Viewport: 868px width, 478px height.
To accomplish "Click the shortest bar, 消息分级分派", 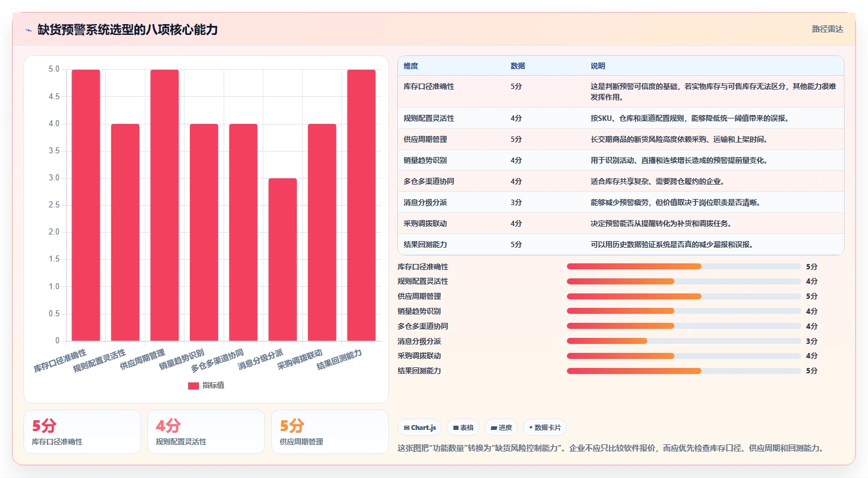I will point(283,260).
